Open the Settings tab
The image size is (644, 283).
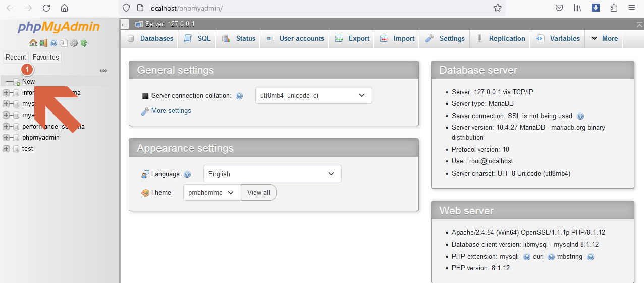445,38
